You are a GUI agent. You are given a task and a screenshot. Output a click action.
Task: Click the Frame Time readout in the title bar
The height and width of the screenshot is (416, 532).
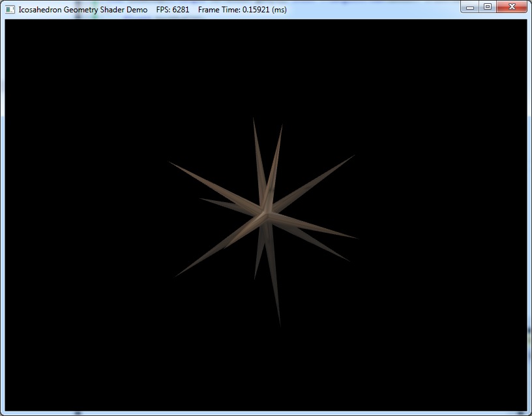[x=242, y=10]
